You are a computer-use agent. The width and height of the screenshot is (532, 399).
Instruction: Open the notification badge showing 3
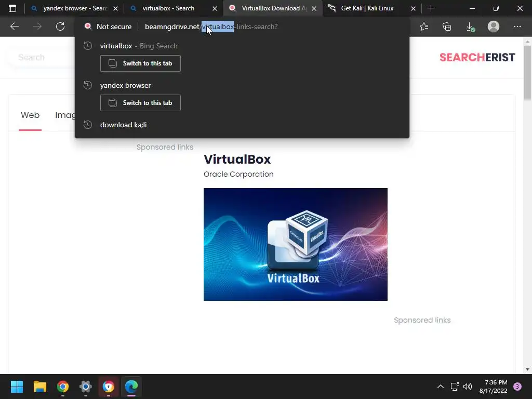(517, 387)
